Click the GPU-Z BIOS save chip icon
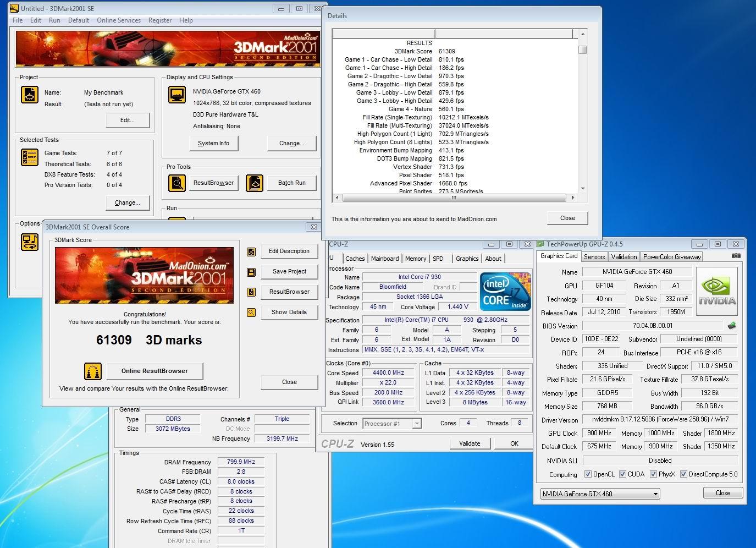This screenshot has height=548, width=756. pos(732,326)
